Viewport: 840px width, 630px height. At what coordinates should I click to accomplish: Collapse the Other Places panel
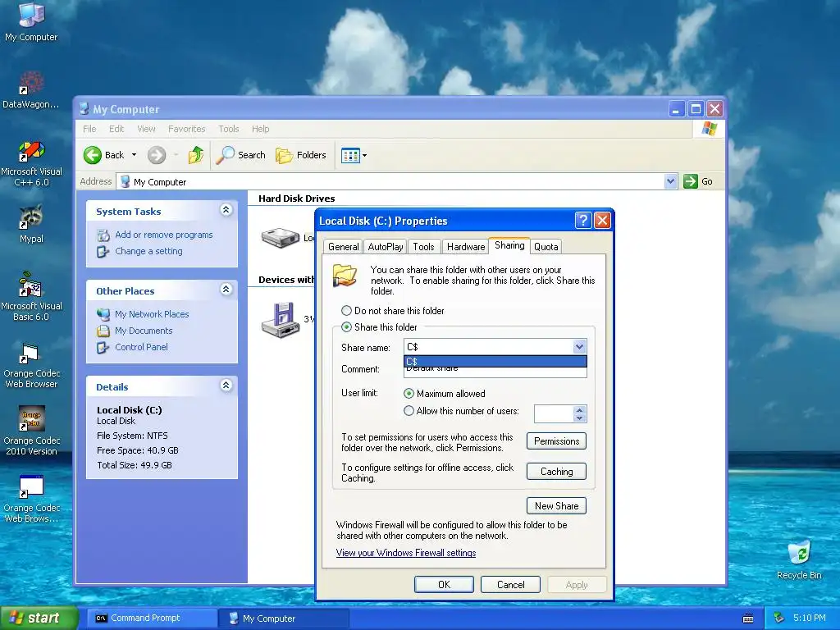226,290
